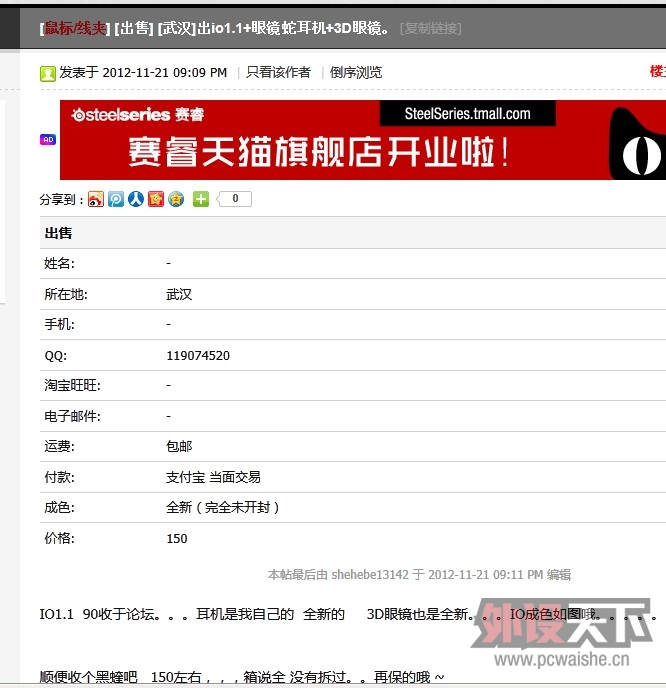The width and height of the screenshot is (666, 688).
Task: Click the 武汉 location value
Action: click(x=179, y=294)
